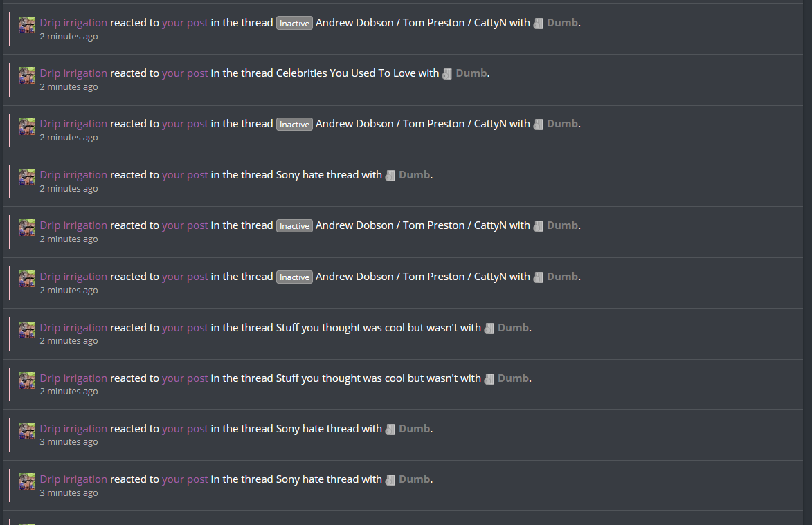The height and width of the screenshot is (525, 812).
Task: Click the avatar beside the 2-minutes-ago Sony hate notification
Action: pyautogui.click(x=27, y=177)
